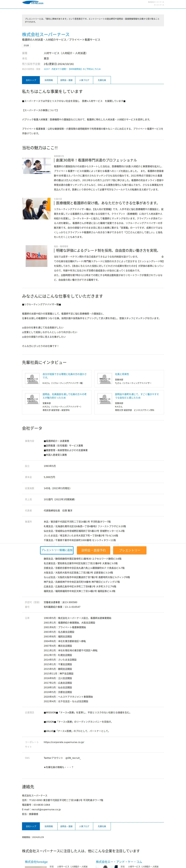Click the orange プレエントリー button
The width and height of the screenshot is (186, 868).
130,550
